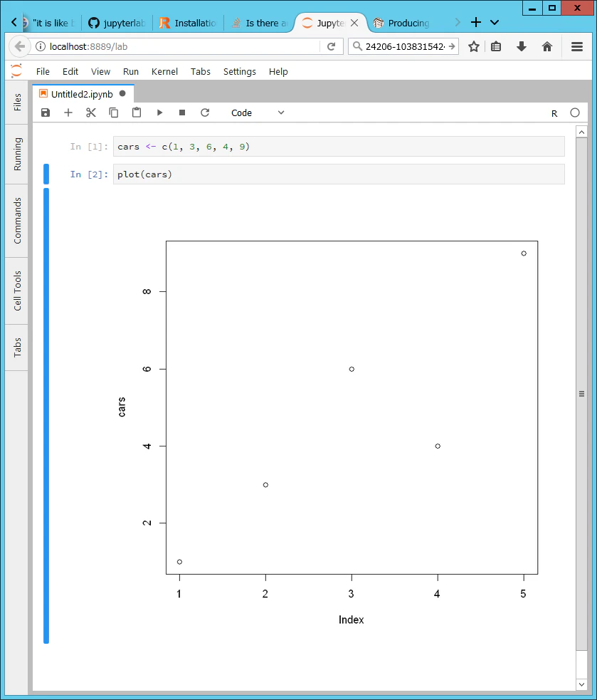
Task: Show site information icon in address bar
Action: 40,46
